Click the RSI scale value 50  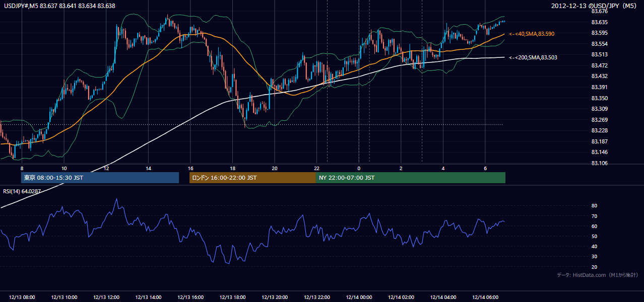(x=594, y=236)
